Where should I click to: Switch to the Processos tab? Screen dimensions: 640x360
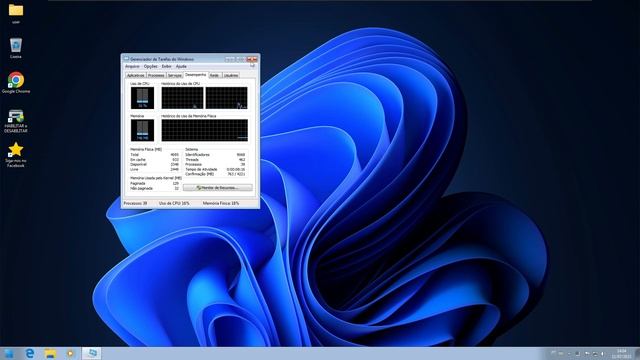coord(156,76)
